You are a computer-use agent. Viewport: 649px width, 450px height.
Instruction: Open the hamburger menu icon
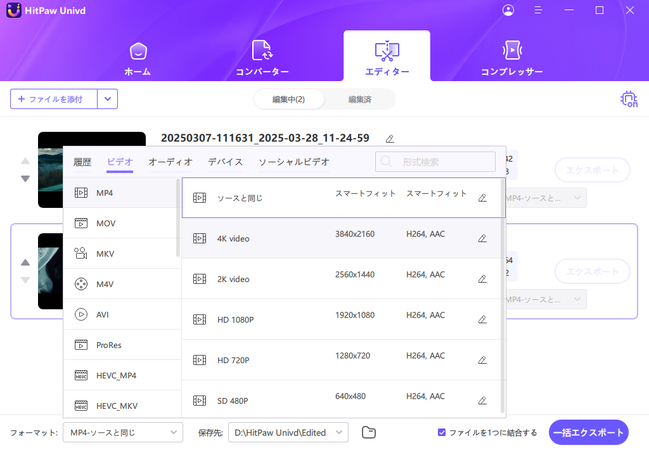(538, 10)
